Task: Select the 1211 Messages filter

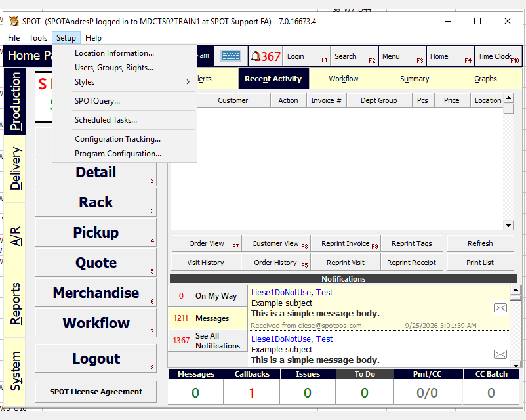Action: tap(208, 318)
